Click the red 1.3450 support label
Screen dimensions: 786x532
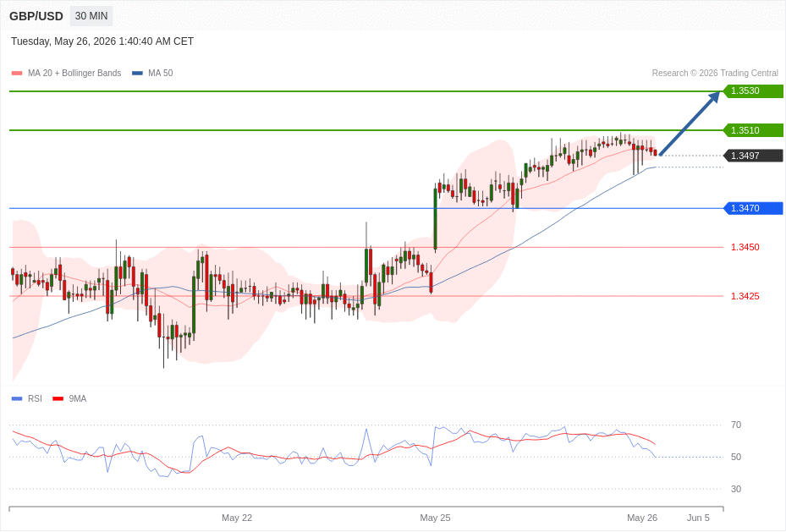pyautogui.click(x=745, y=247)
